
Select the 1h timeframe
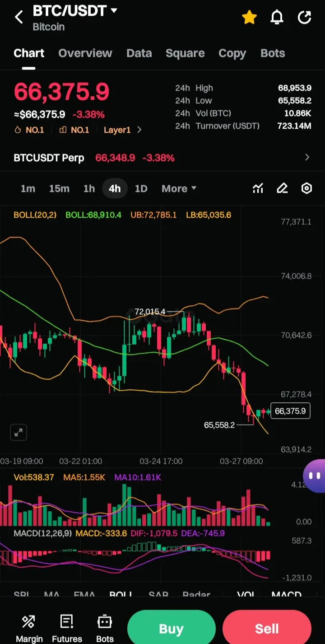point(89,189)
